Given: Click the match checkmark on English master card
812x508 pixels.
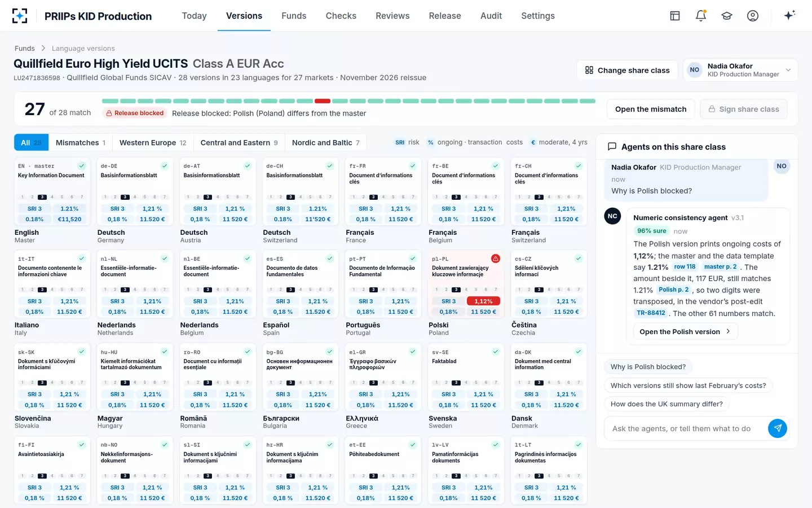Looking at the screenshot, I should pyautogui.click(x=82, y=166).
